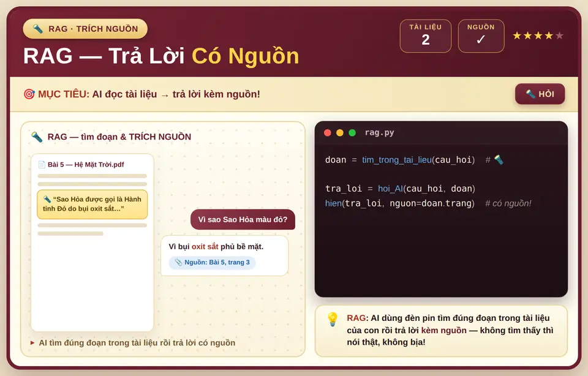The width and height of the screenshot is (588, 376).
Task: Click the yellow dot in the rag.py window
Action: [340, 133]
